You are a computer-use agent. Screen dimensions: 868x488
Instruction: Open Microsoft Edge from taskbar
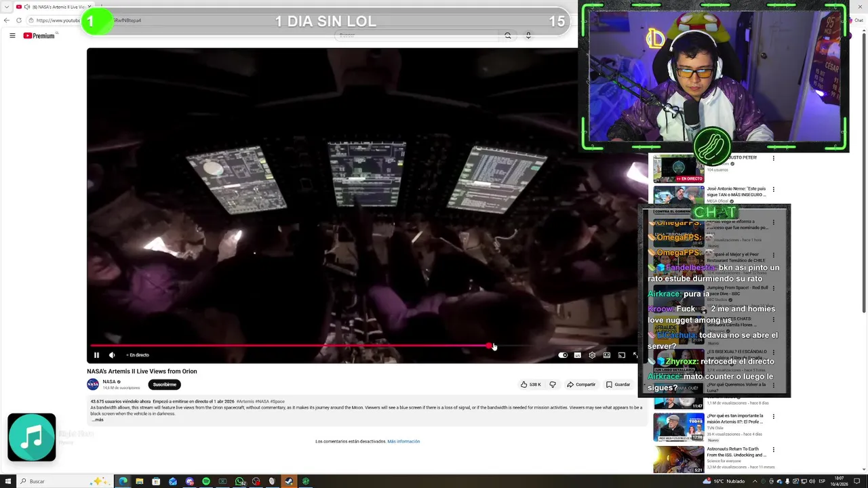[123, 481]
